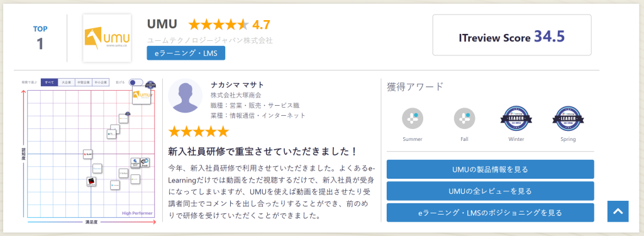Viewport: 644px width, 236px height.
Task: Click the eラーニング・LMS category tag
Action: [x=186, y=53]
